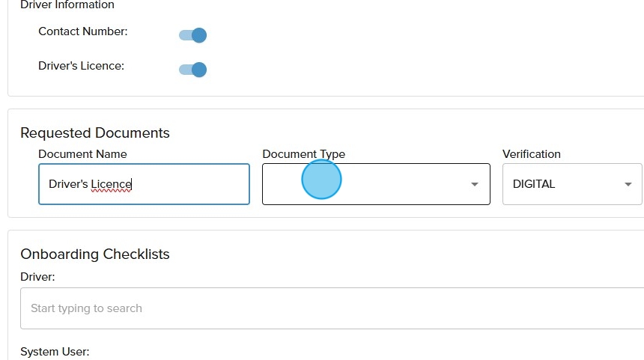Image resolution: width=644 pixels, height=360 pixels.
Task: Click the Driver's Licence toggle label
Action: click(81, 66)
